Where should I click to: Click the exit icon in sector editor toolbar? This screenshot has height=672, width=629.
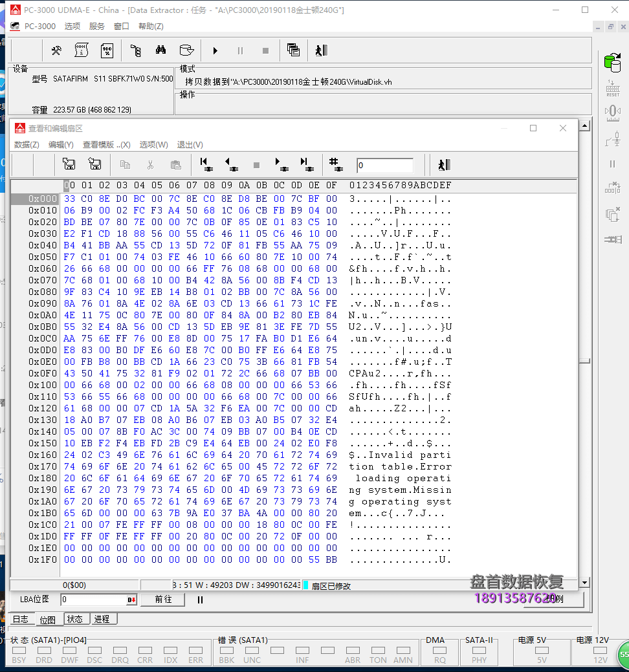tap(444, 164)
